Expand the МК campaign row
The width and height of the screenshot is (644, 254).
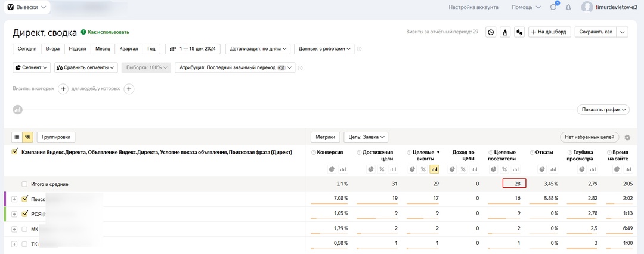tap(14, 229)
